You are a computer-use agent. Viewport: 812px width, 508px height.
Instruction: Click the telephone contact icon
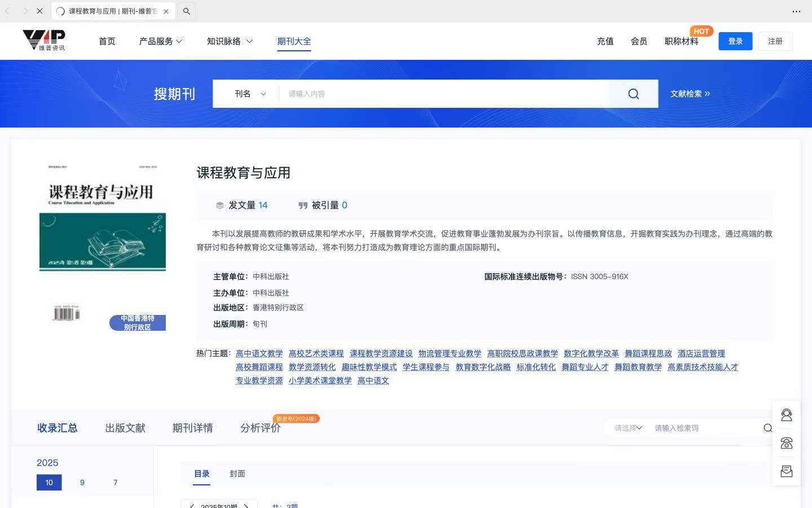[x=786, y=443]
